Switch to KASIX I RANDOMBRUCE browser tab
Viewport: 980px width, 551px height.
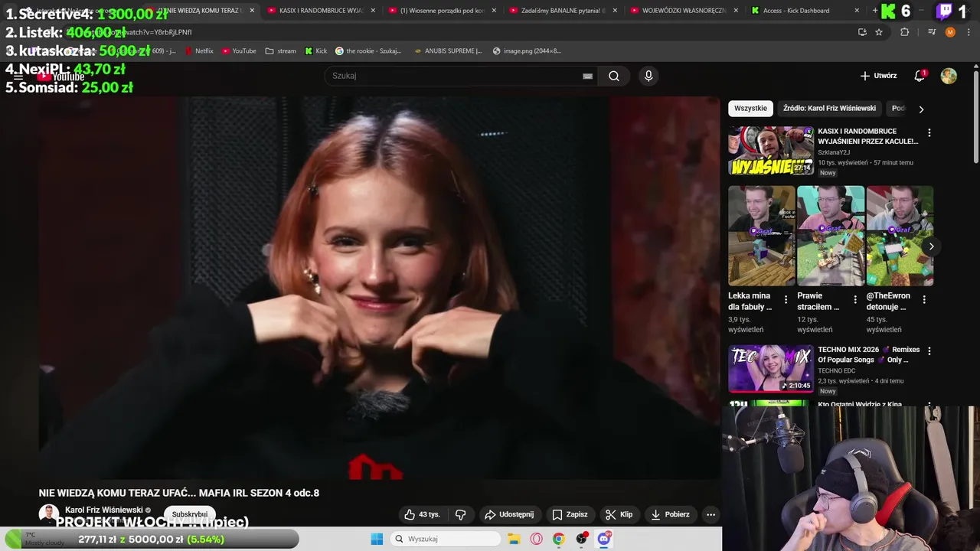pos(322,11)
